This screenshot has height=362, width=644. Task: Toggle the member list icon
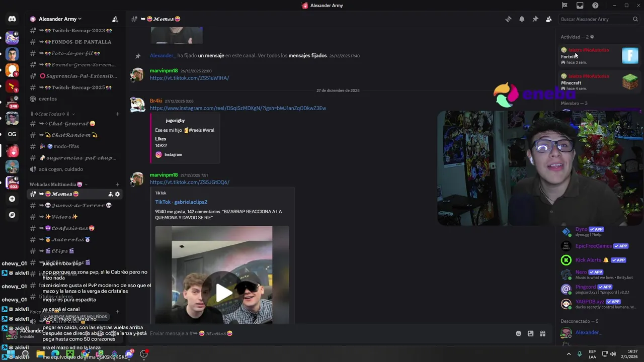[x=548, y=19]
